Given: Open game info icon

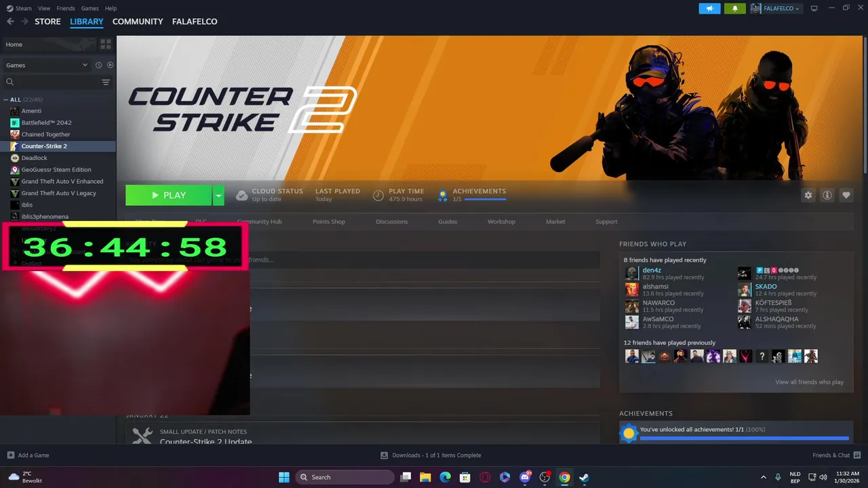Looking at the screenshot, I should pos(827,195).
